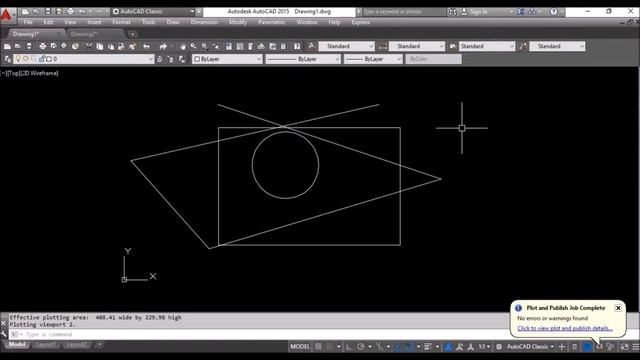Click the new drawing tab plus button
The image size is (640, 360).
[133, 34]
